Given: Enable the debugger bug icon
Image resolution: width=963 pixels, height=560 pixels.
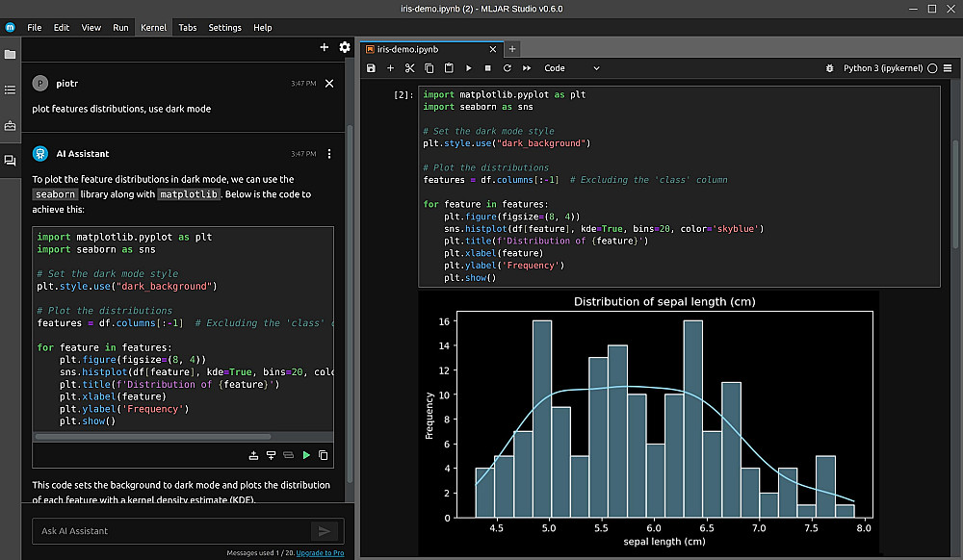Looking at the screenshot, I should coord(830,68).
